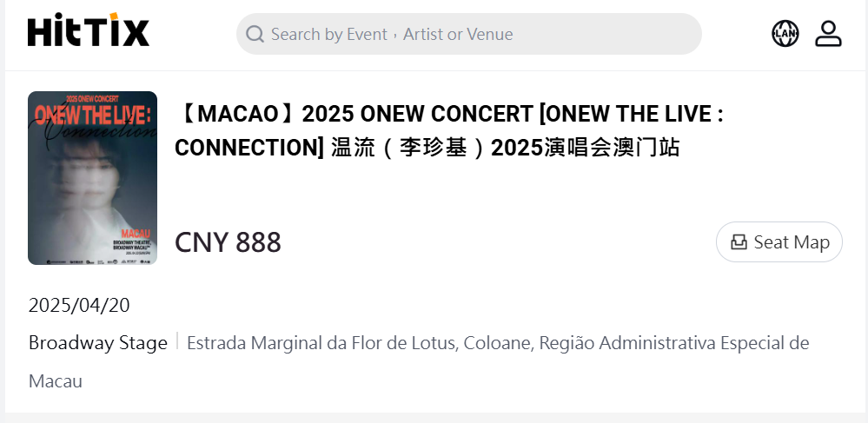The width and height of the screenshot is (868, 423).
Task: Click the red ONEW THE LIVE text on poster
Action: 92,114
